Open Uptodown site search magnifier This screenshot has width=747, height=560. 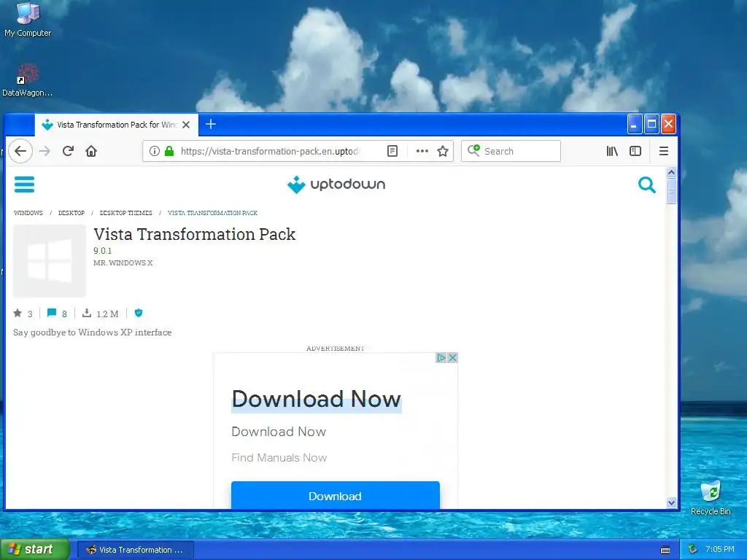[x=646, y=184]
